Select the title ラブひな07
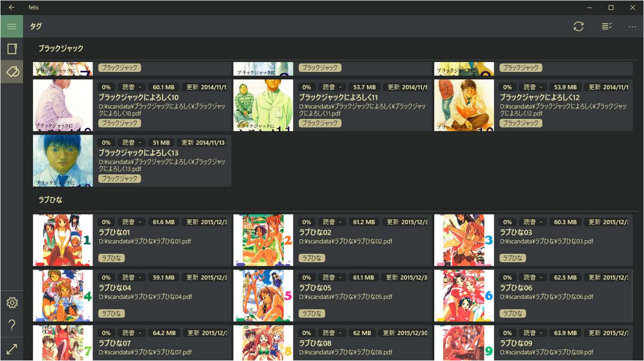The image size is (644, 361). click(x=115, y=343)
